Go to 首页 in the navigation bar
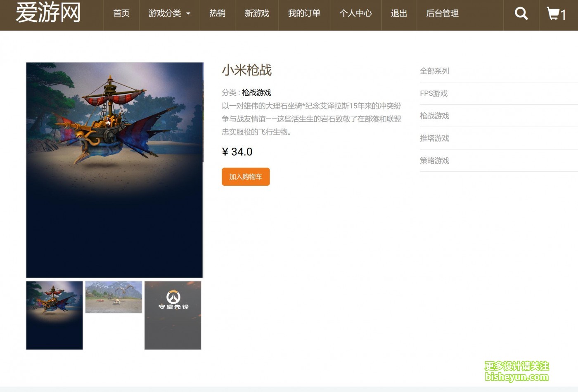578x392 pixels. tap(121, 14)
